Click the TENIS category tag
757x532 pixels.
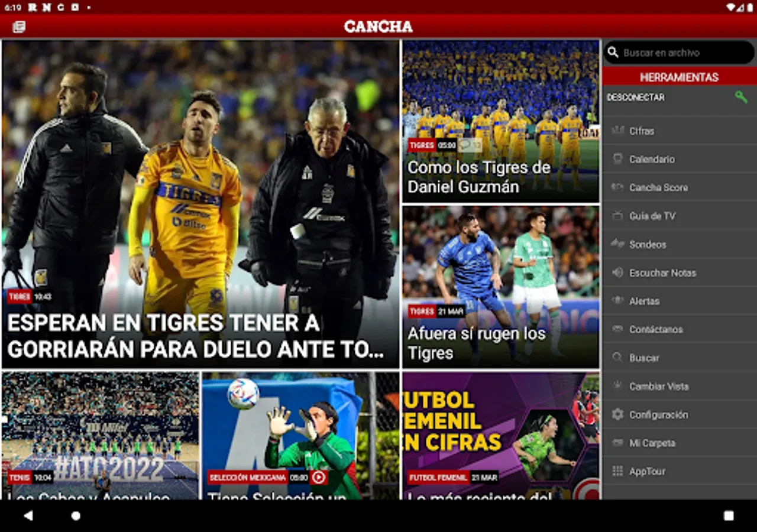pyautogui.click(x=20, y=477)
